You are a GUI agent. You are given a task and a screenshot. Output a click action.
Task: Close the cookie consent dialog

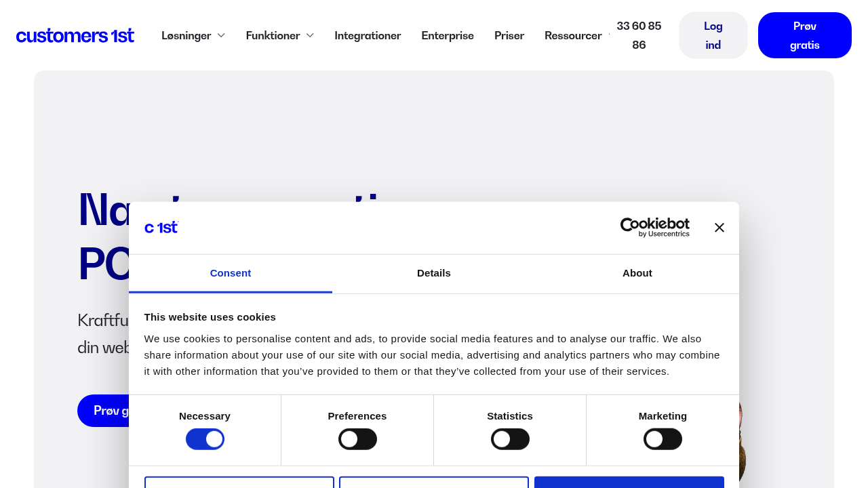[x=719, y=228]
